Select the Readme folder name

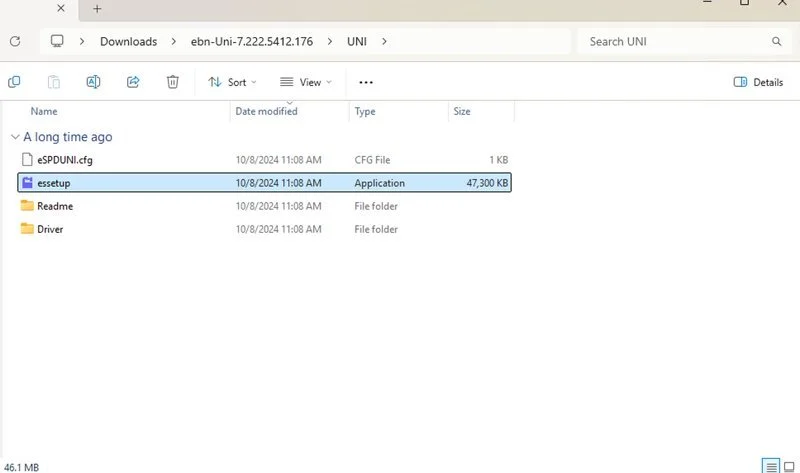(x=55, y=206)
